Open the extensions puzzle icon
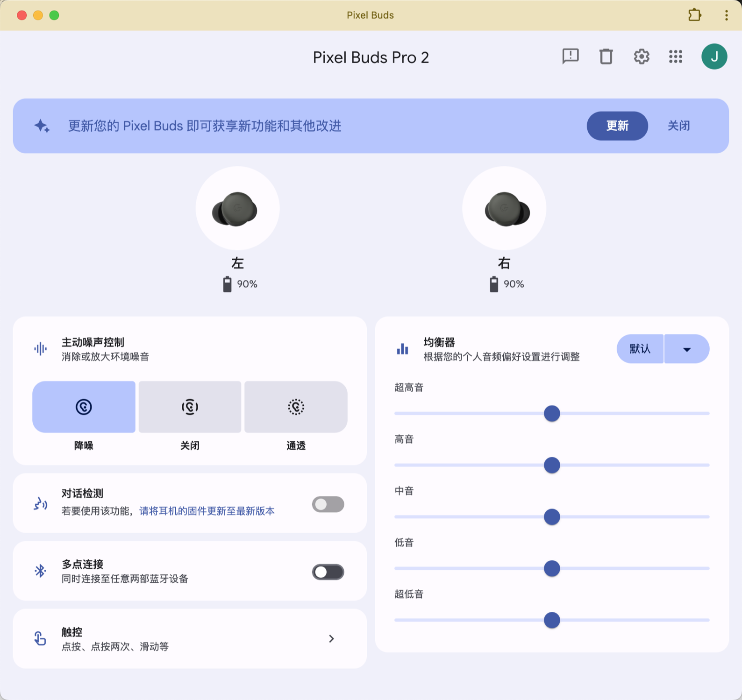742x700 pixels. point(694,15)
